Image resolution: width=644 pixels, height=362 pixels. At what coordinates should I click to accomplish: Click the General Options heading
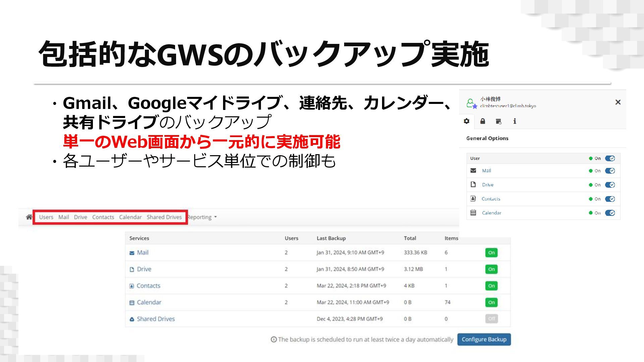(x=487, y=138)
